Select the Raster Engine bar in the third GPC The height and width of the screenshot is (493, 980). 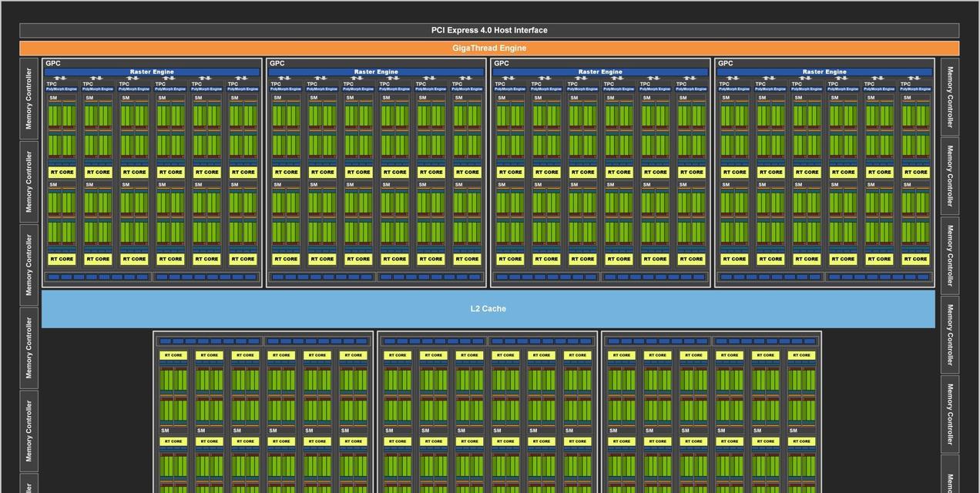(x=600, y=72)
